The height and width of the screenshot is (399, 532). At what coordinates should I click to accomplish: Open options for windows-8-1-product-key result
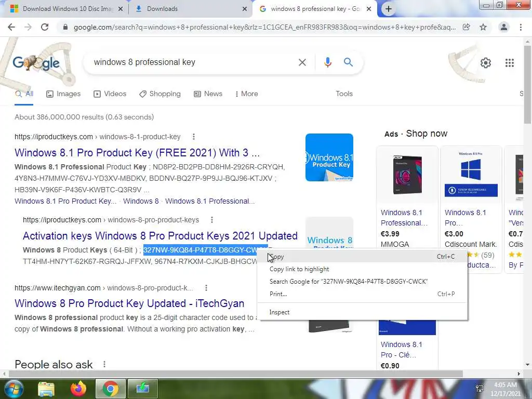193,137
